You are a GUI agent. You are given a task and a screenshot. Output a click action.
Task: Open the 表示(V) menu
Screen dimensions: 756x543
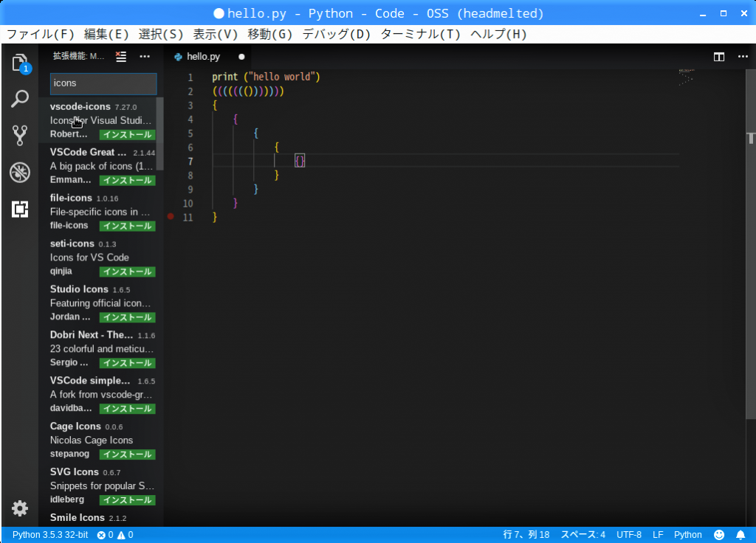pos(216,34)
